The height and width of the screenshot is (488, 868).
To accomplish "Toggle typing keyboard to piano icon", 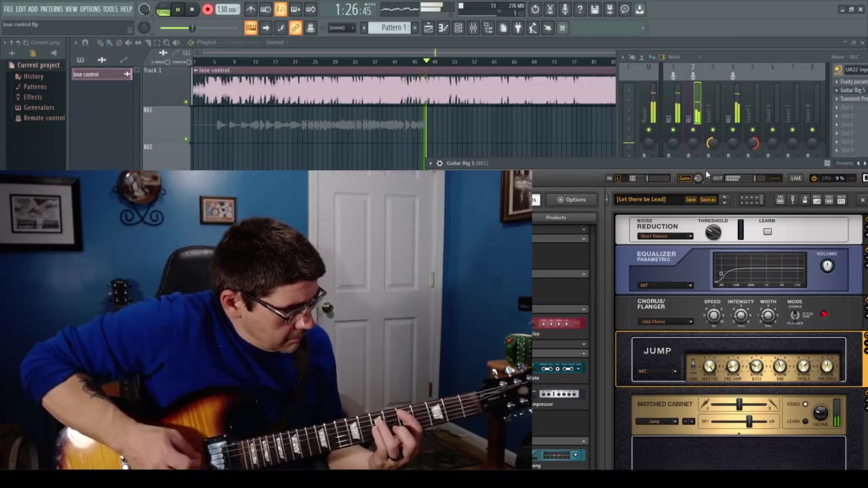I will coord(250,28).
